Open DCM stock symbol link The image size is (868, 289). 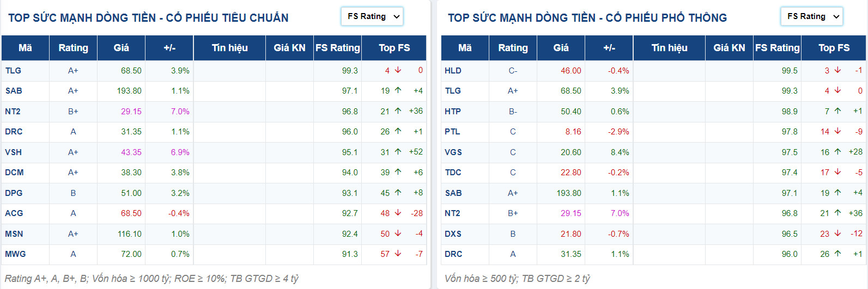15,173
